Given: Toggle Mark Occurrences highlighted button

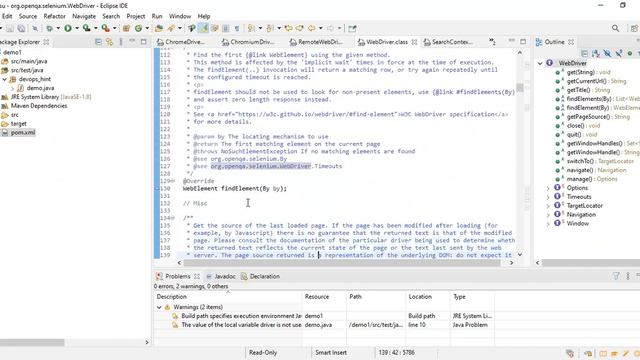Looking at the screenshot, I should [x=203, y=28].
